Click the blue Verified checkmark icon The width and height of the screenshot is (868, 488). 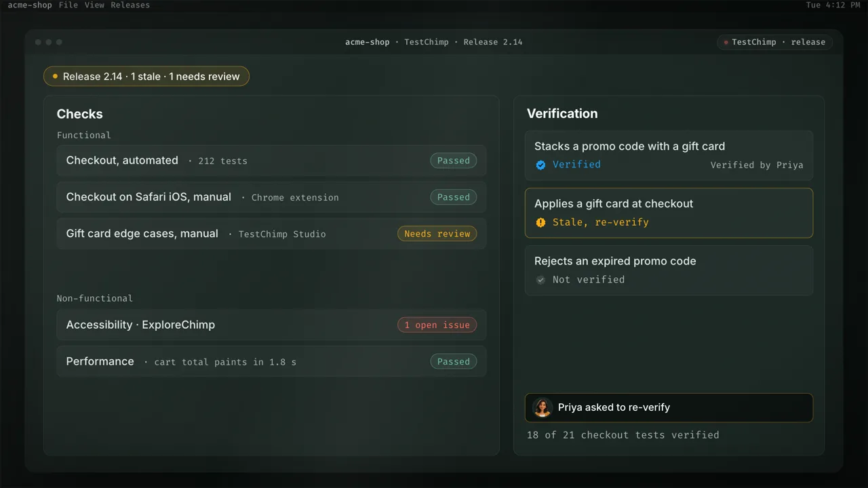540,165
